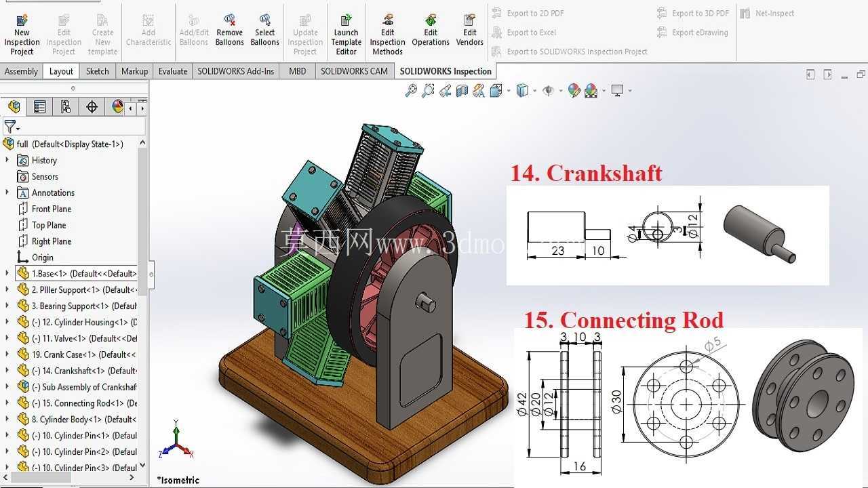
Task: Click Hide/Show Items eye icon
Action: click(549, 90)
